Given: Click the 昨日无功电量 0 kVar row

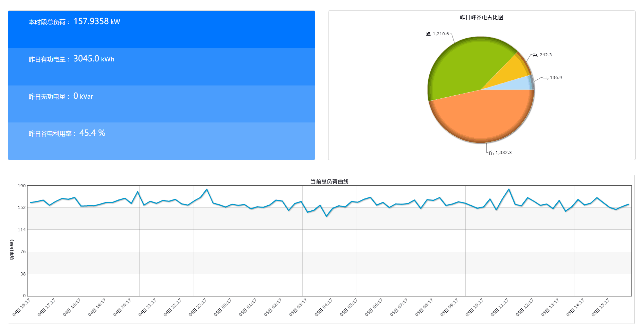Looking at the screenshot, I should click(161, 104).
